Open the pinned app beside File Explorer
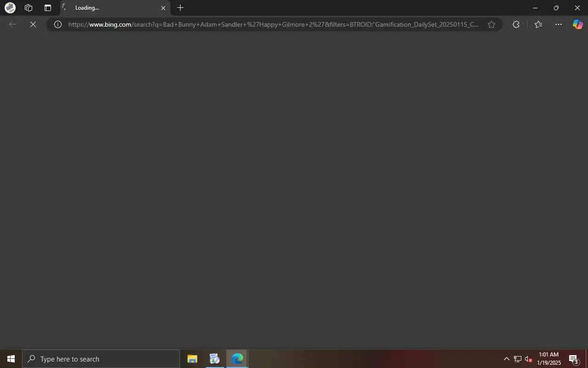Screen dimensions: 588x368 click(215, 359)
